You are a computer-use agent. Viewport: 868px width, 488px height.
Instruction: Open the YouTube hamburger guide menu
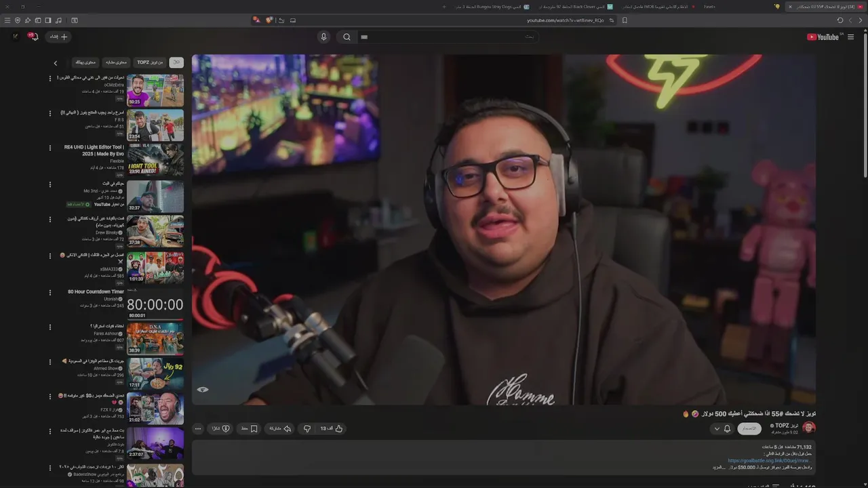(850, 37)
